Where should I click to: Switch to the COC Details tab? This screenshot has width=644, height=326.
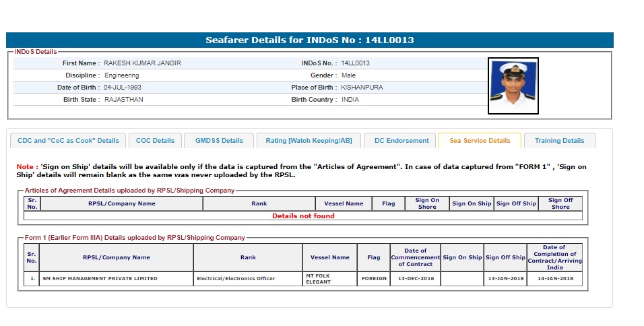(x=155, y=141)
